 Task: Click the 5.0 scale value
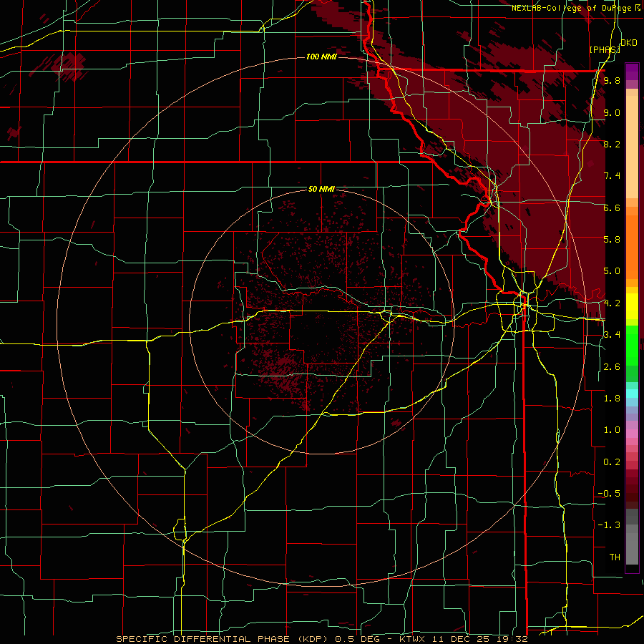click(x=612, y=271)
